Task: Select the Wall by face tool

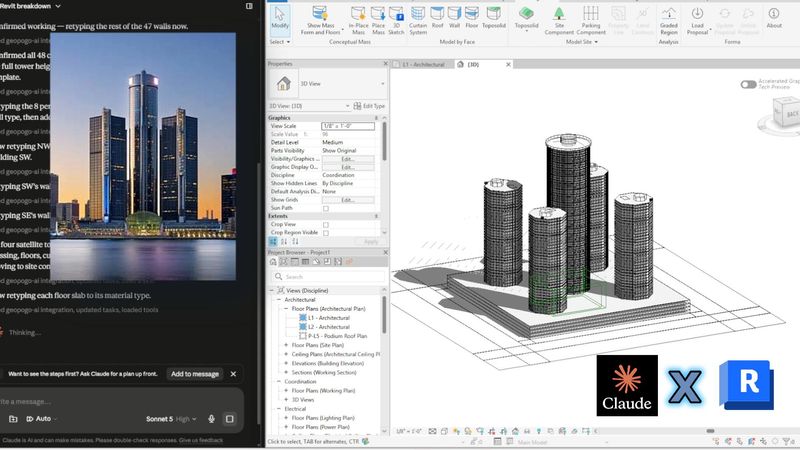Action: 454,17
